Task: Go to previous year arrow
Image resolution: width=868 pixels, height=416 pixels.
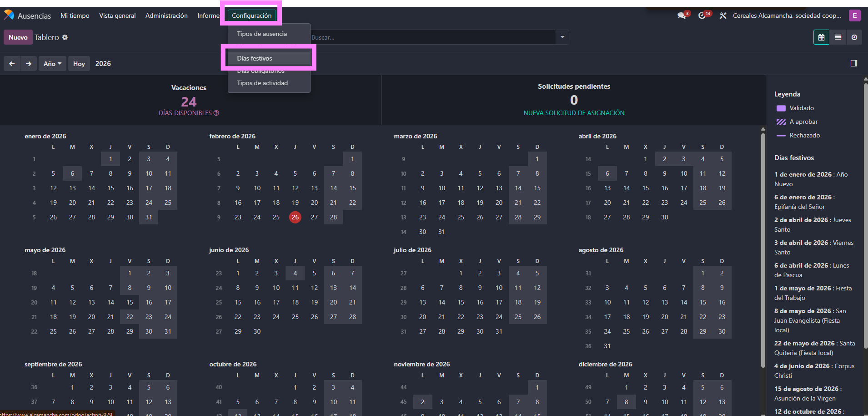Action: click(x=12, y=64)
